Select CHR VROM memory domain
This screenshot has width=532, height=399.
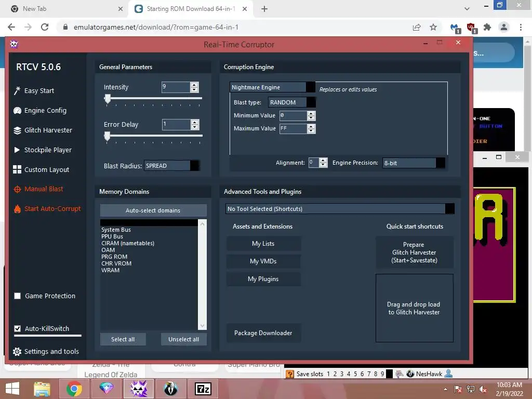click(116, 263)
